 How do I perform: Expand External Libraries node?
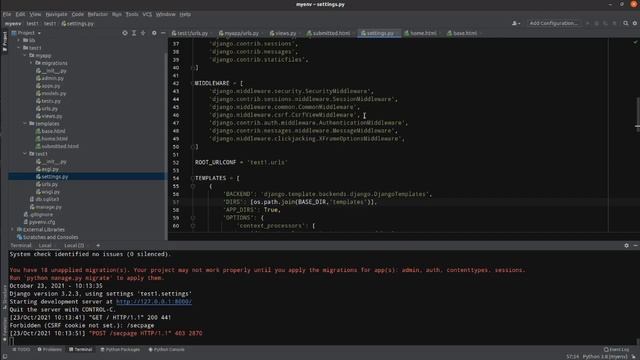(x=13, y=230)
